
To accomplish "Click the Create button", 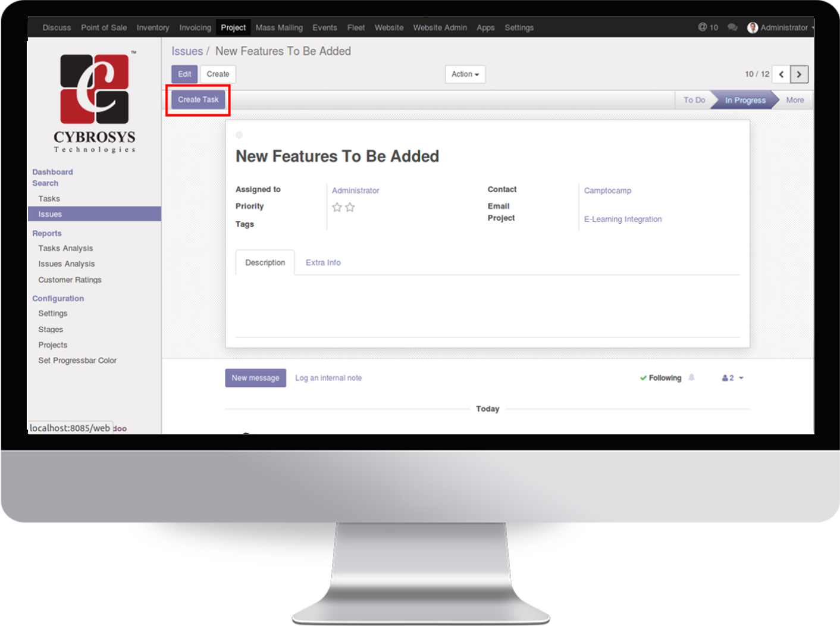I will 218,74.
